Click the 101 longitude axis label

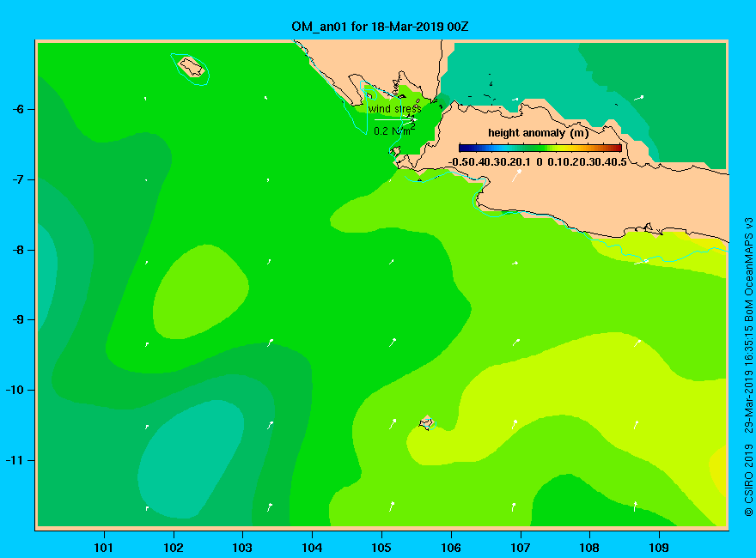(x=104, y=548)
